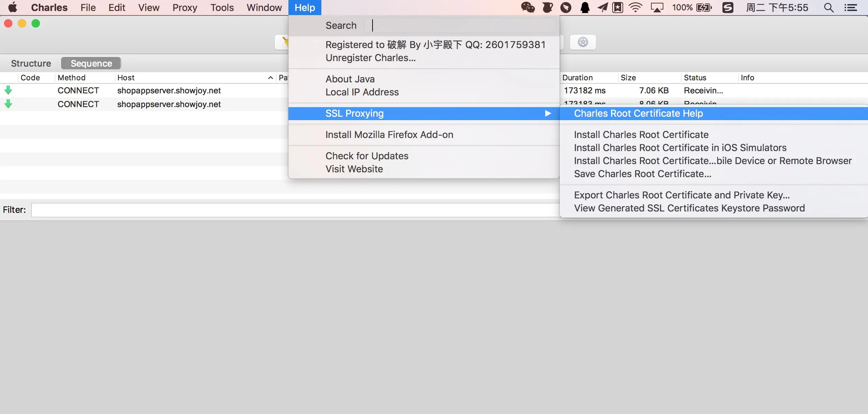Viewport: 868px width, 414px height.
Task: Click the paper plane menu bar icon
Action: (x=602, y=8)
